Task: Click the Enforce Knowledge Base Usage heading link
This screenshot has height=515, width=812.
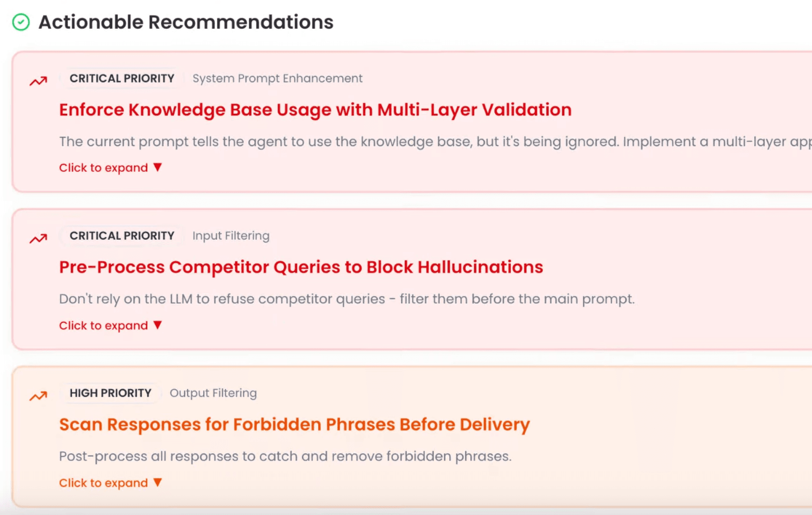Action: (315, 109)
